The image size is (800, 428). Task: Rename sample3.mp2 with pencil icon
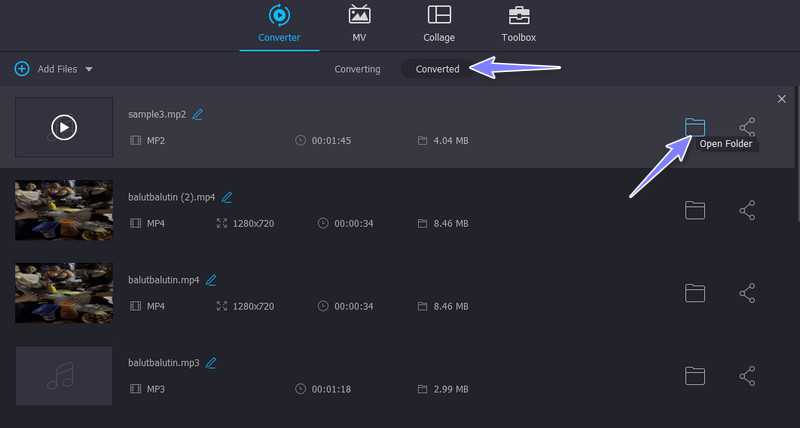click(198, 115)
